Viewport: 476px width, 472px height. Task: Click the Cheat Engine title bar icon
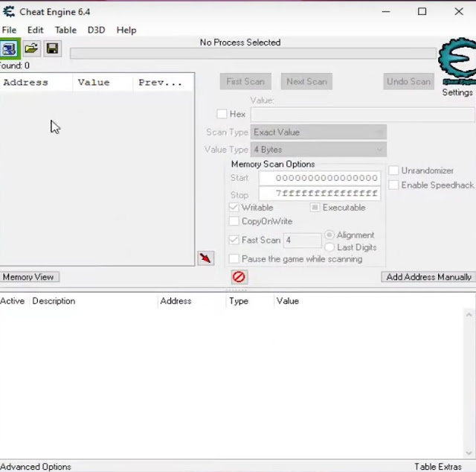tap(9, 12)
